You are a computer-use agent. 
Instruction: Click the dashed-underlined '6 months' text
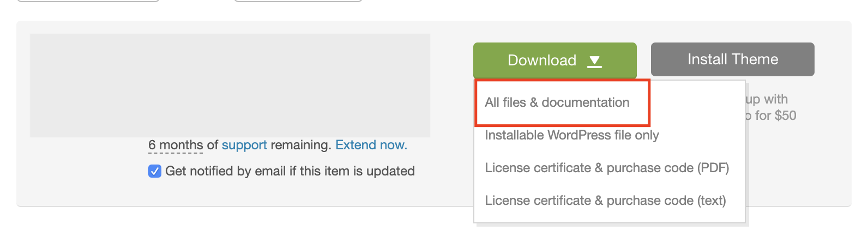(x=176, y=145)
